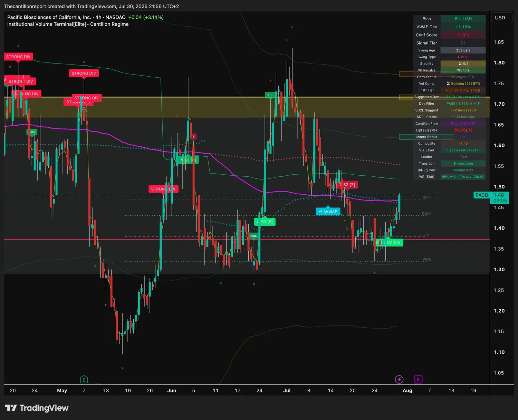Viewport: 518px width, 420px height.
Task: Click the BULLISH bias value
Action: tap(463, 19)
